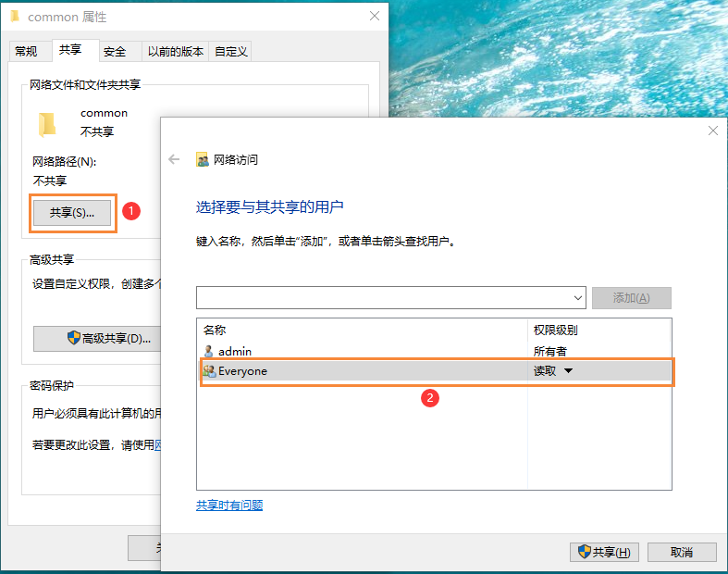This screenshot has height=574, width=728.
Task: Click the common folder name text
Action: [104, 113]
